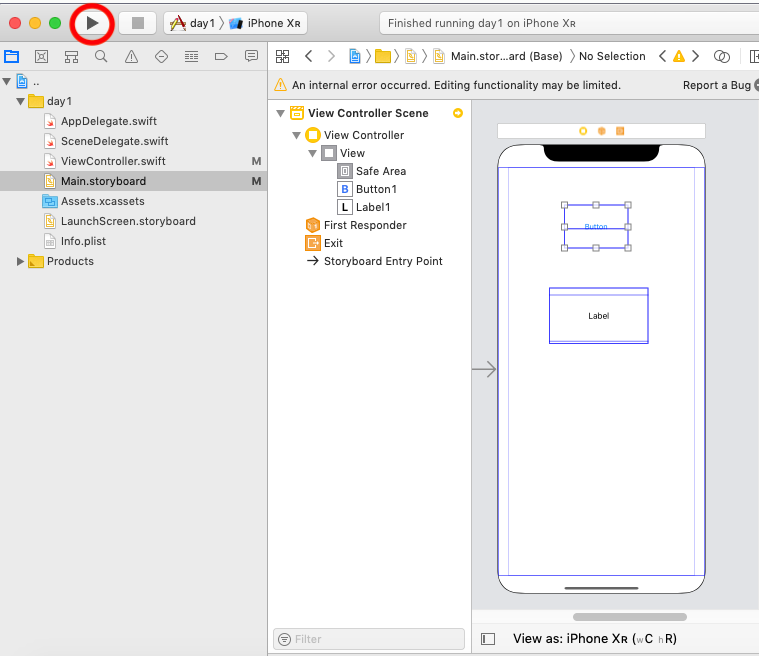The image size is (759, 656).
Task: Run the project with the Play button
Action: pos(92,23)
